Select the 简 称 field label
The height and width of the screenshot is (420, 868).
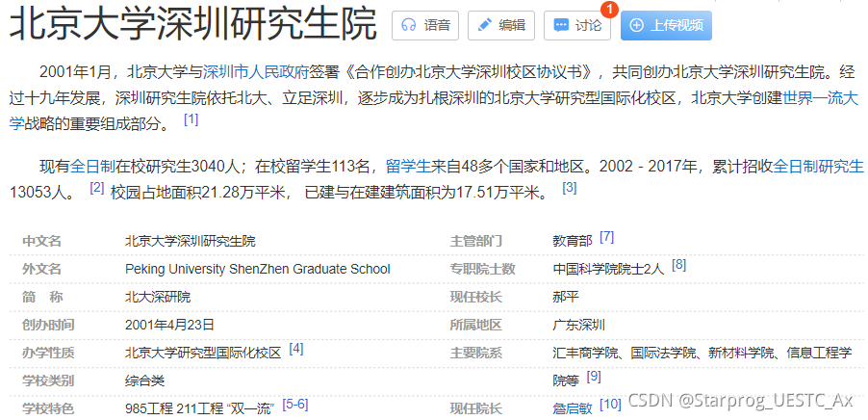41,297
